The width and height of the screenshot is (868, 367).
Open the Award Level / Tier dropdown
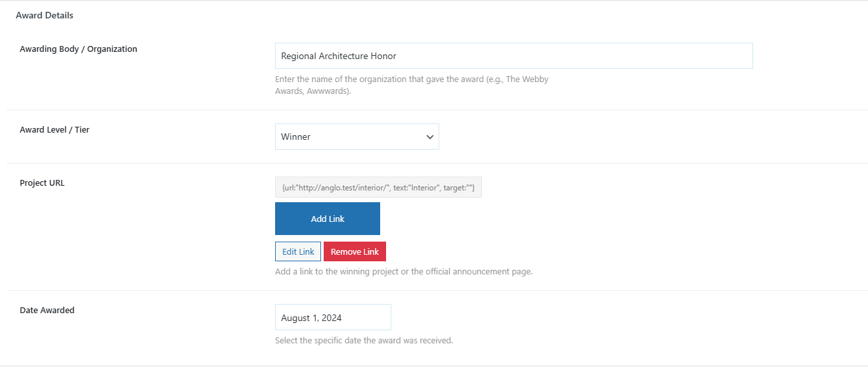click(357, 137)
